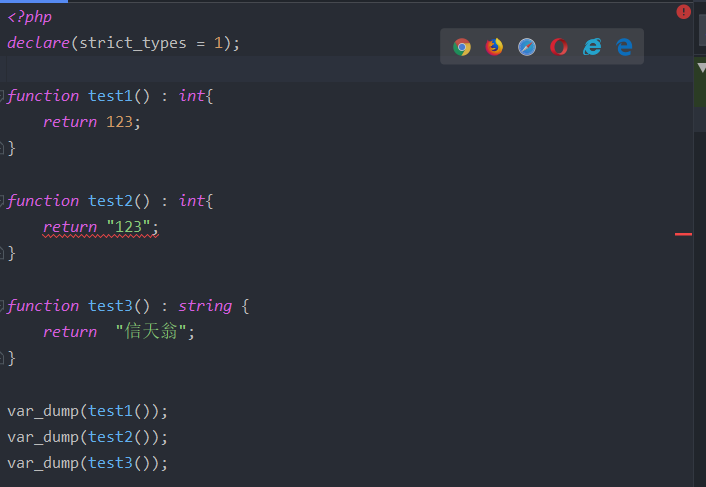Open file in Firefox browser
This screenshot has width=706, height=487.
coord(494,47)
